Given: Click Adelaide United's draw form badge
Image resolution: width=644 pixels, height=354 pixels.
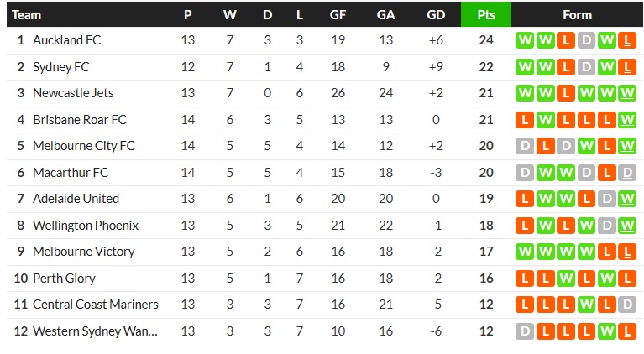Looking at the screenshot, I should click(607, 199).
